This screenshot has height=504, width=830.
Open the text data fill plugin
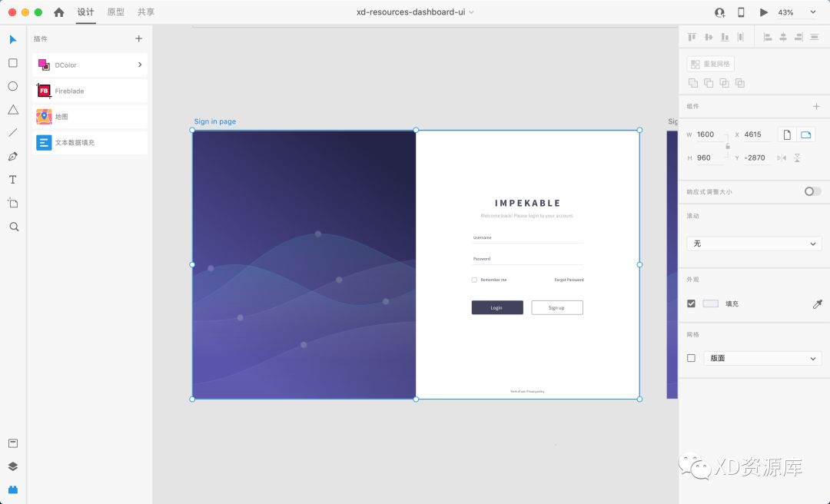point(90,142)
